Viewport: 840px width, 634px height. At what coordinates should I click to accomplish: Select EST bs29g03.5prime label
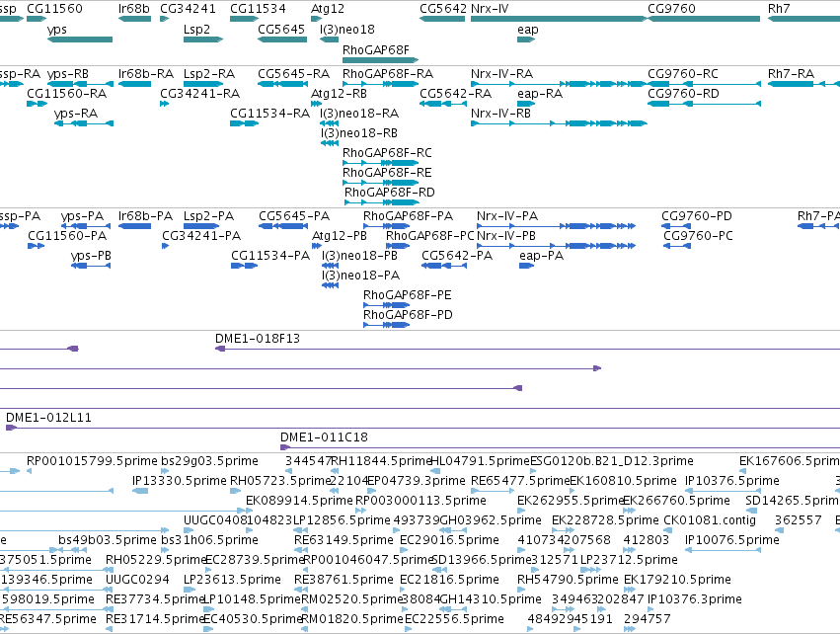(x=210, y=461)
